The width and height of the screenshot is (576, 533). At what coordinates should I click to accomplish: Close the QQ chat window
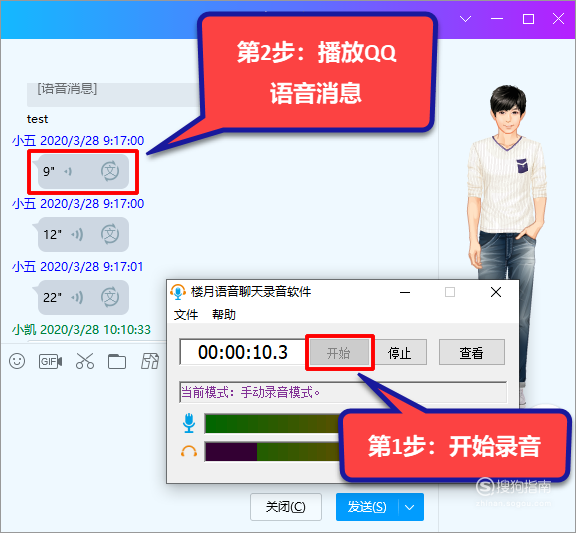558,19
